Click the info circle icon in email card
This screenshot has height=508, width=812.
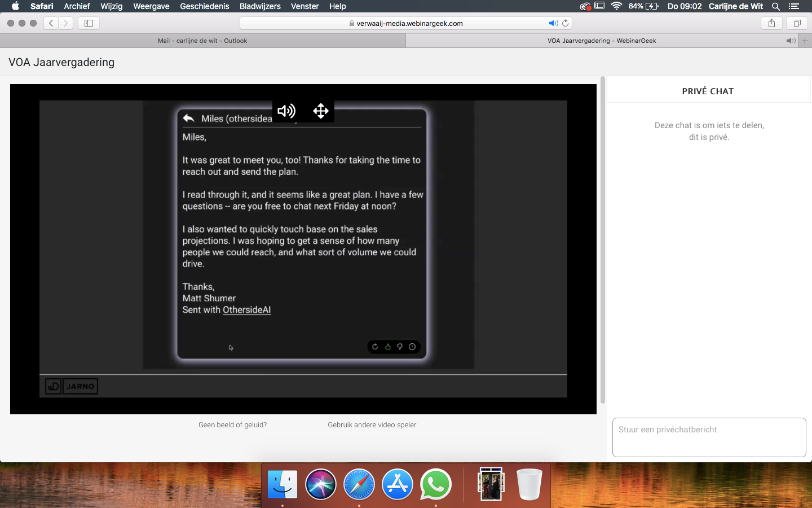[412, 347]
